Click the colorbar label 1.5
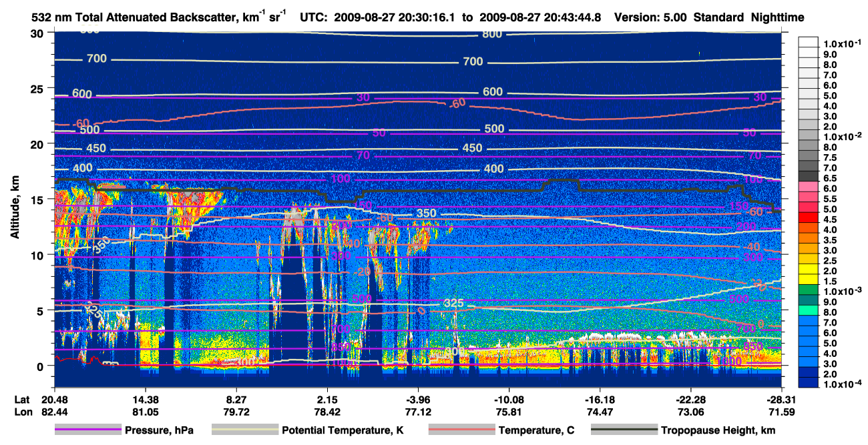This screenshot has height=445, width=868. [829, 282]
